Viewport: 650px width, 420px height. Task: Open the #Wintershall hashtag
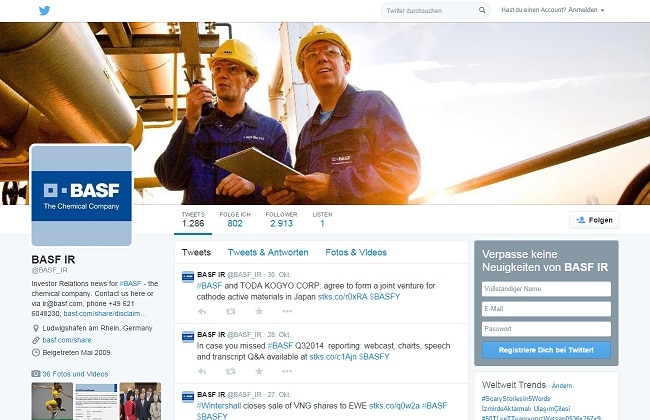pos(218,406)
